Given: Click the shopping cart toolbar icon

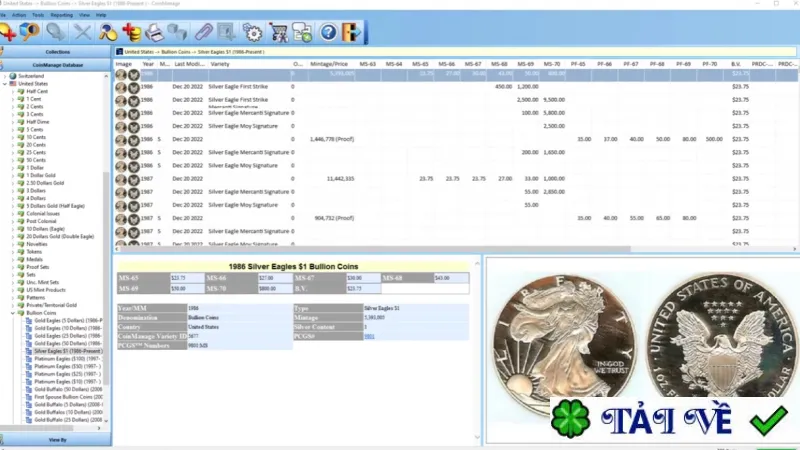Looking at the screenshot, I should click(x=278, y=33).
